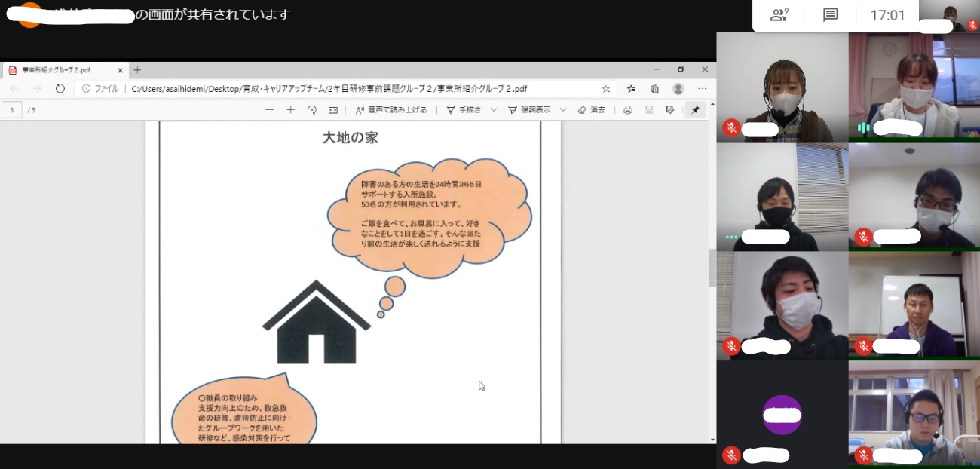Select the 強調表示 highlight tool
The image size is (980, 469).
529,110
